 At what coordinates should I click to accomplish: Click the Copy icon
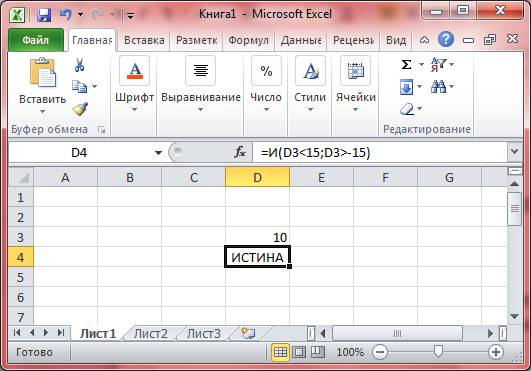coord(79,87)
